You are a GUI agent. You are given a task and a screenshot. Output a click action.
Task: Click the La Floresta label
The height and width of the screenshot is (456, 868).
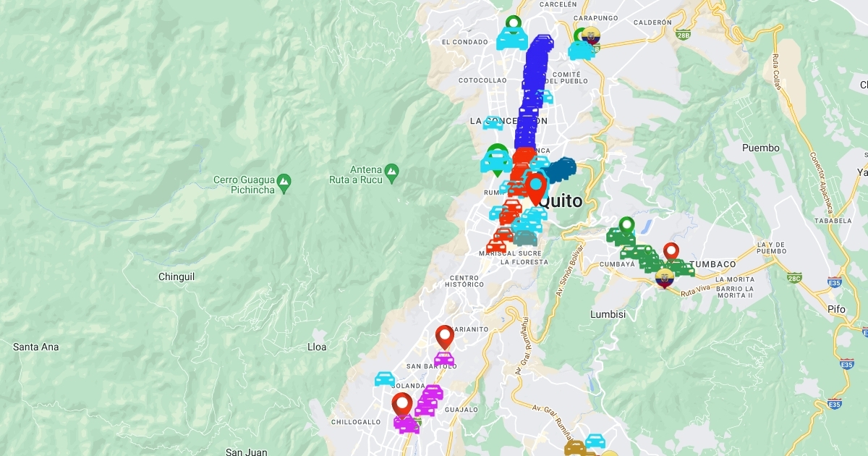tap(524, 262)
